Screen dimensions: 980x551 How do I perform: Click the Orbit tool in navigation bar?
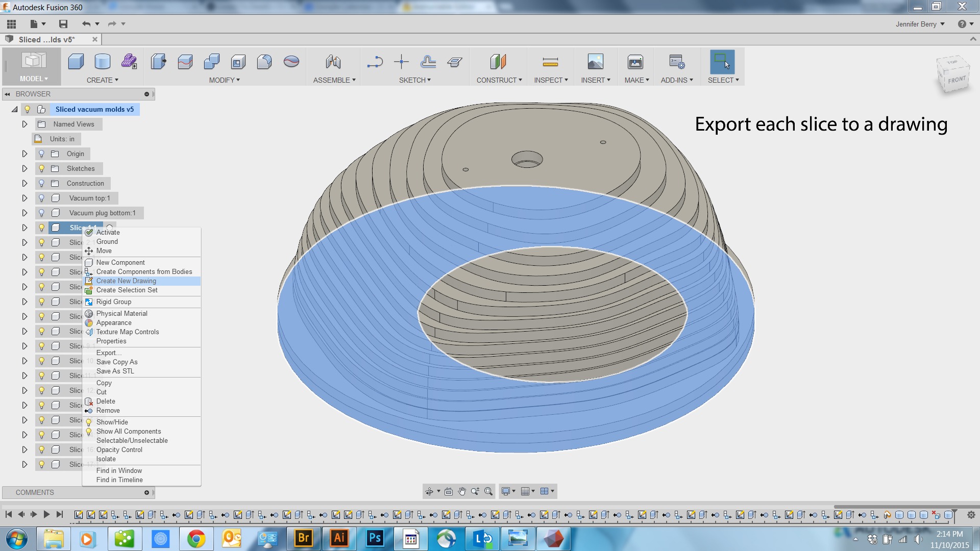click(429, 491)
